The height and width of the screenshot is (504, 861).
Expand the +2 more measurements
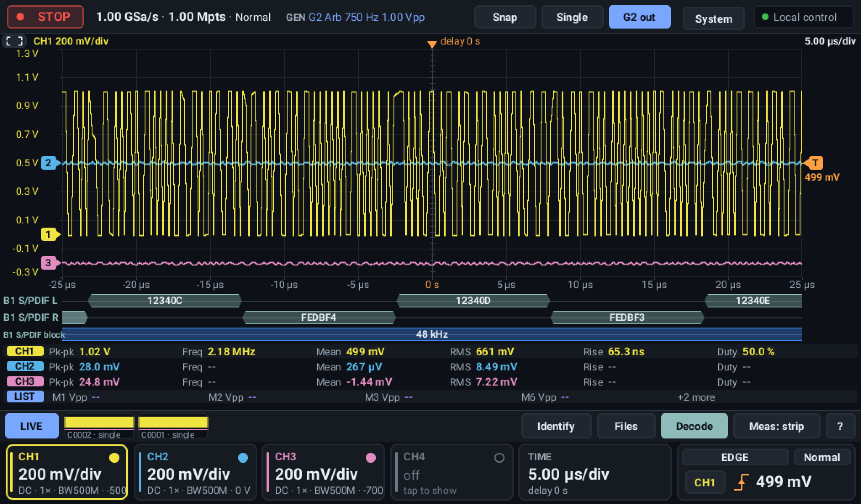696,397
